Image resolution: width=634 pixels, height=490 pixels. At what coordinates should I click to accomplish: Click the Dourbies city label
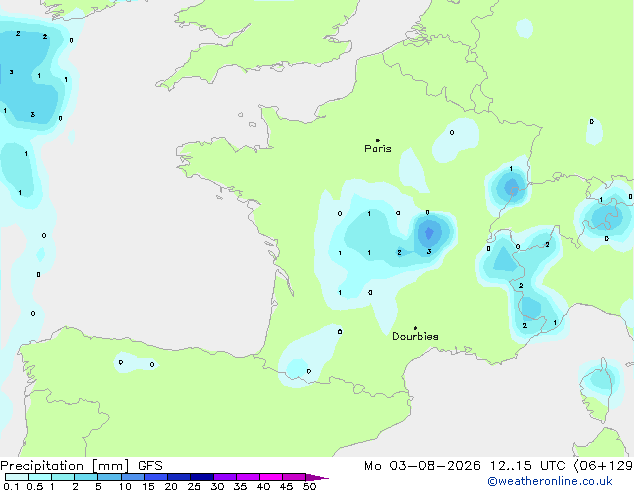coord(415,336)
